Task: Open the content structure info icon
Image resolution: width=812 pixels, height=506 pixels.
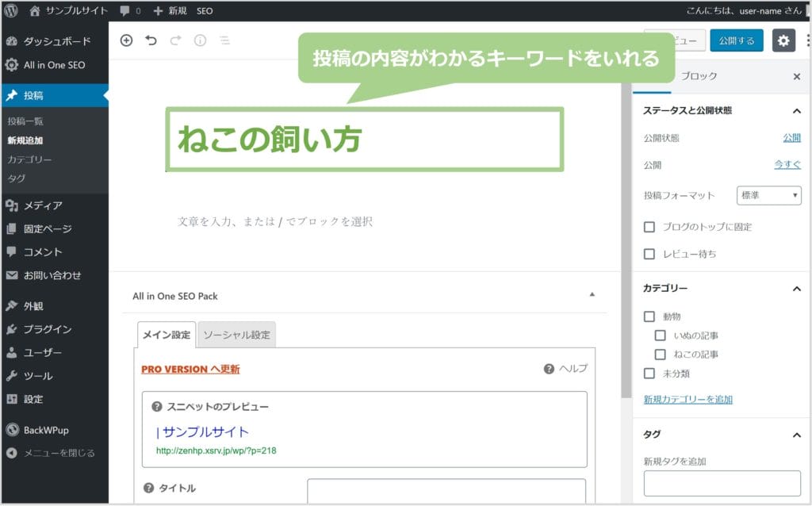Action: tap(200, 40)
